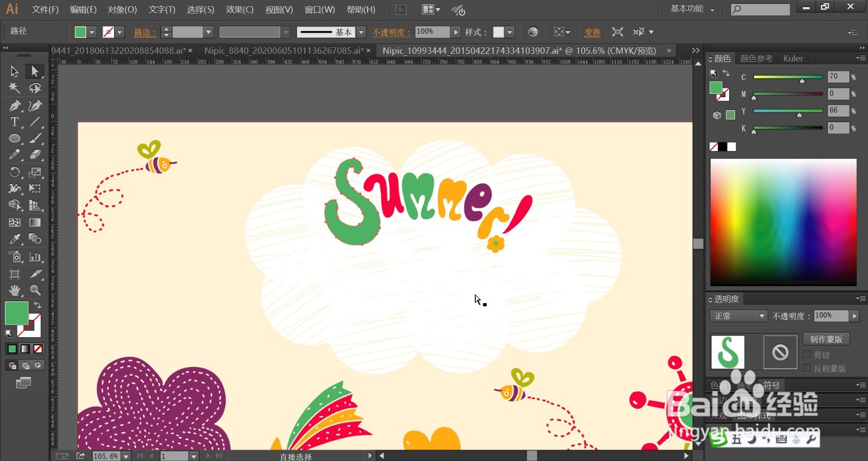The height and width of the screenshot is (461, 868).
Task: Swap fill and stroke in toolbox
Action: (x=37, y=305)
